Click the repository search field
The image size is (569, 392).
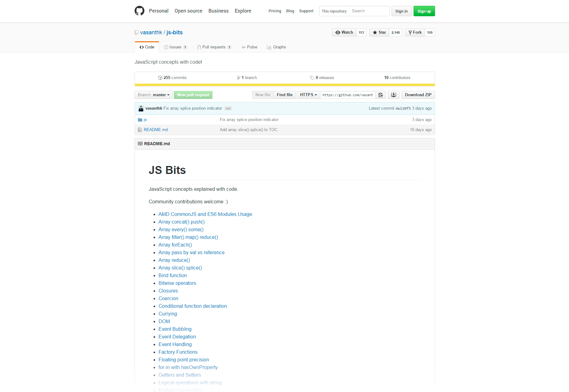click(x=369, y=11)
